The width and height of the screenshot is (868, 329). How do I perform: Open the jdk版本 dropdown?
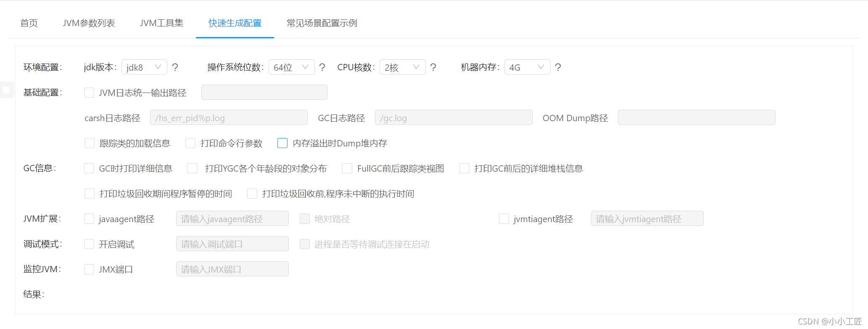tap(144, 67)
